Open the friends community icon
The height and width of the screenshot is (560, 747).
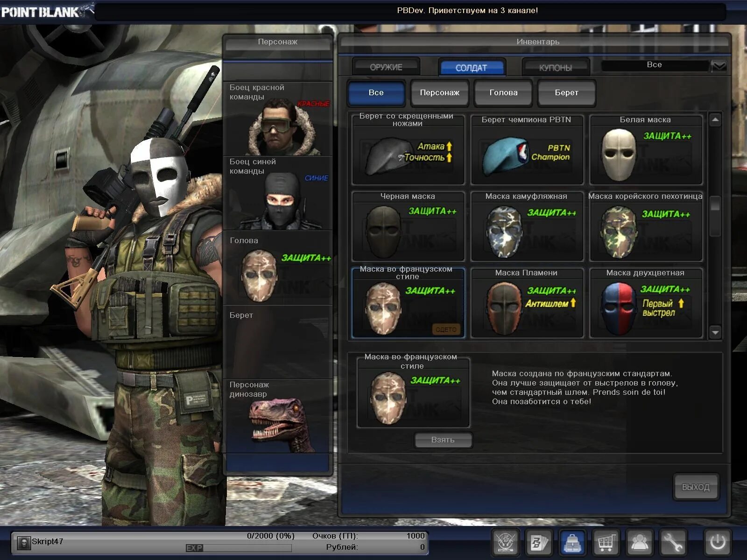pos(639,543)
